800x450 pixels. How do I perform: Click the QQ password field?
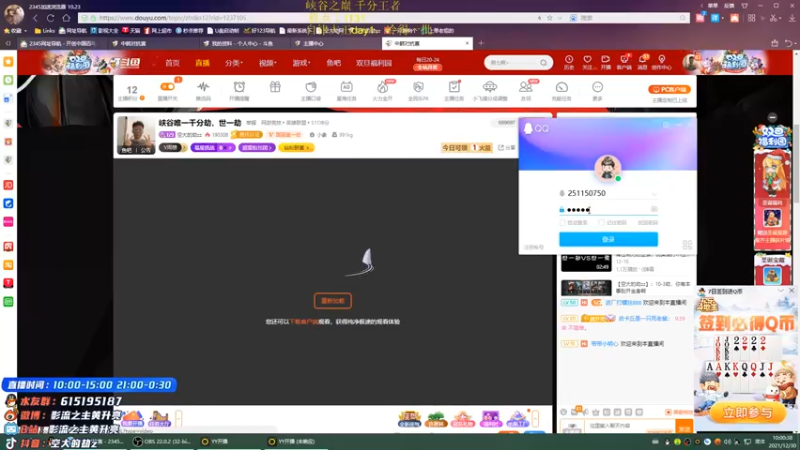(608, 210)
